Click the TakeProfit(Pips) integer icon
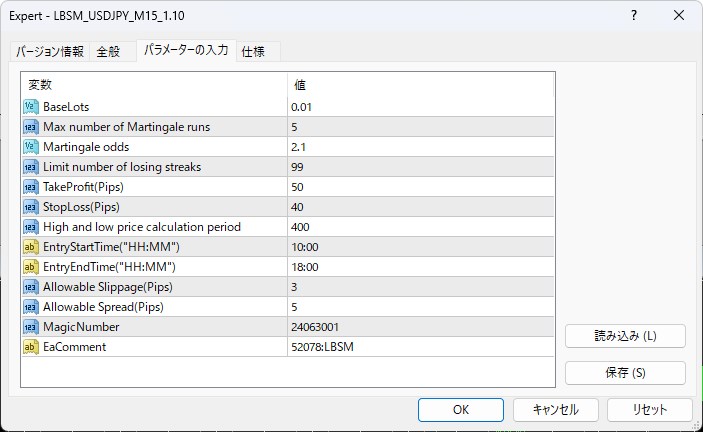 click(x=30, y=187)
